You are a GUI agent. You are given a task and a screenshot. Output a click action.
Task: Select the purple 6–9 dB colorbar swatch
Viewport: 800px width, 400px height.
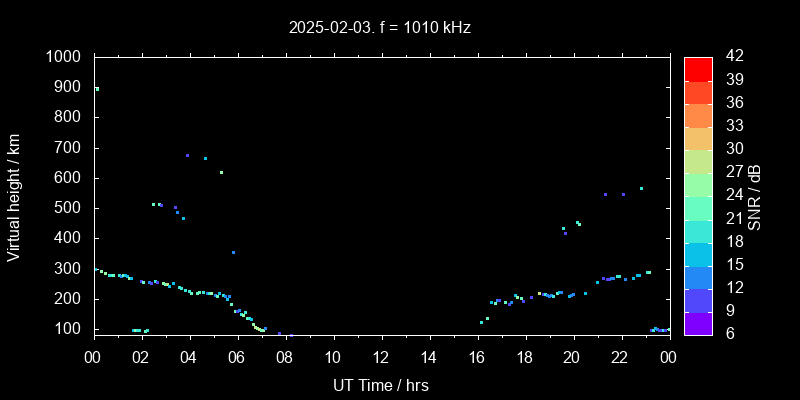(698, 322)
